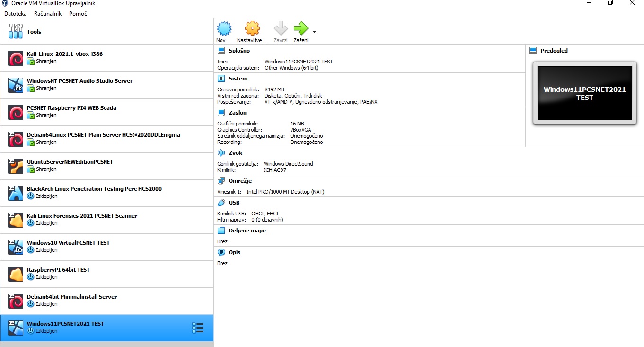Open the Pomoč menu

coord(78,14)
